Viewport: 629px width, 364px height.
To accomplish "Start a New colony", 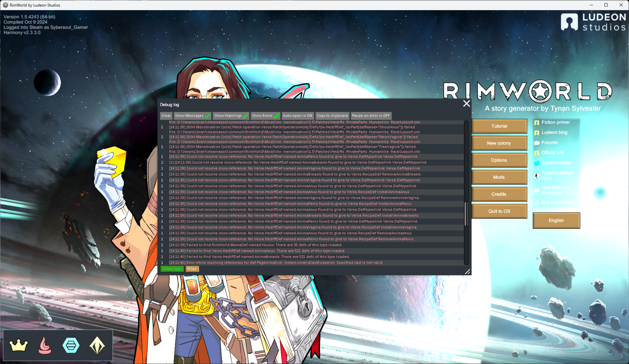I will pos(499,143).
